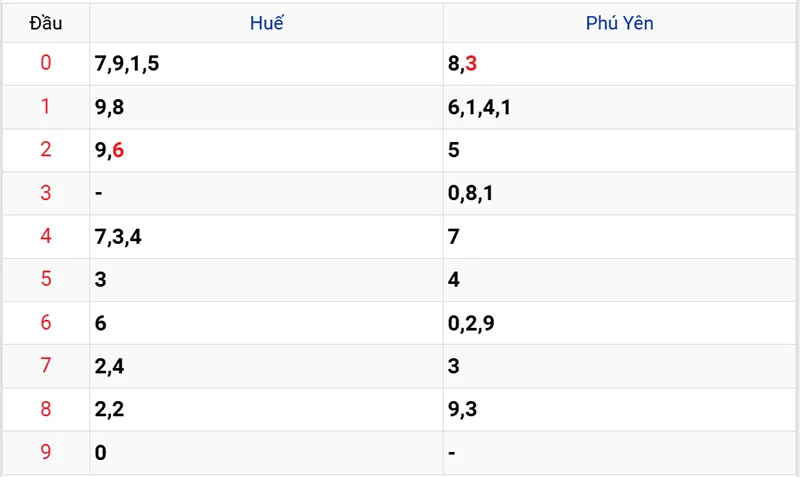Click the Phú Yên cell showing 6,1,4,1
Screen dimensions: 800x477
coord(480,107)
